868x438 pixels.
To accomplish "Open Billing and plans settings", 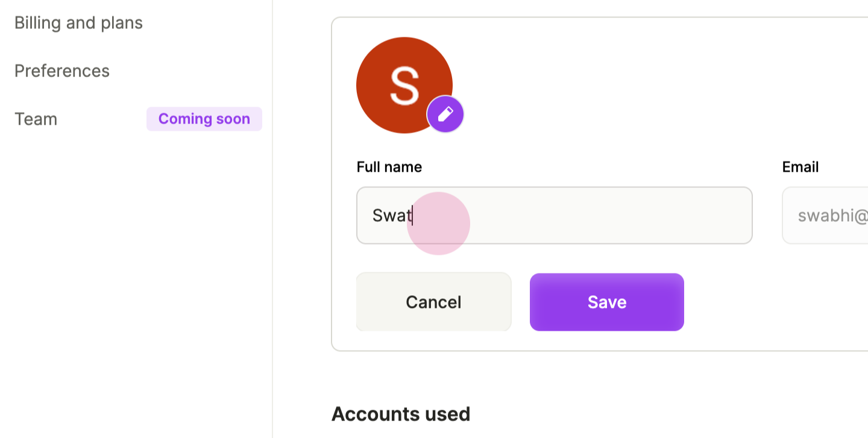I will [x=78, y=23].
